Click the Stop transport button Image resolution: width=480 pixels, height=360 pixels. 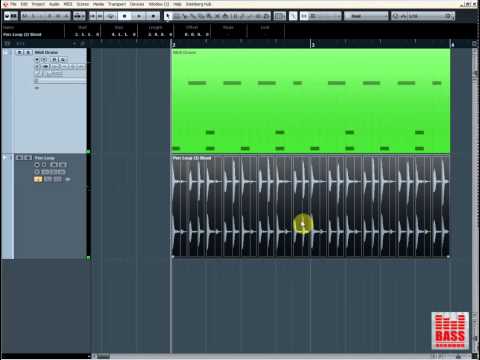(125, 16)
